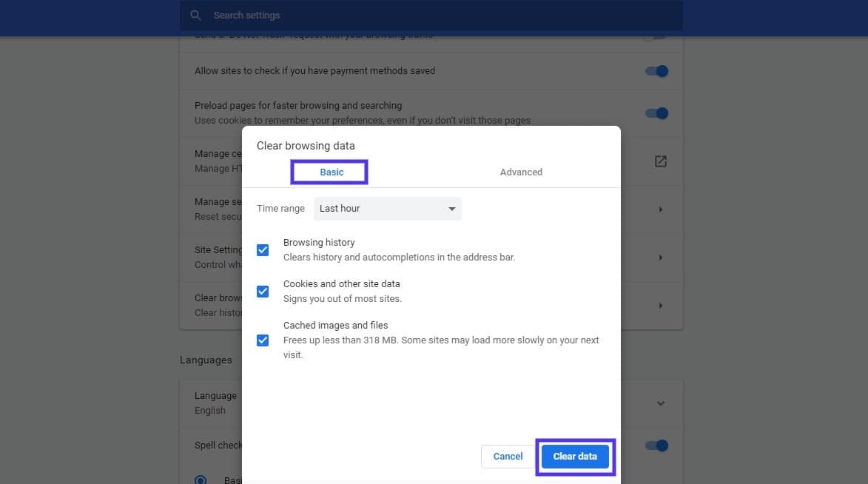The width and height of the screenshot is (868, 484).
Task: Disable the payment methods toggle
Action: [656, 70]
